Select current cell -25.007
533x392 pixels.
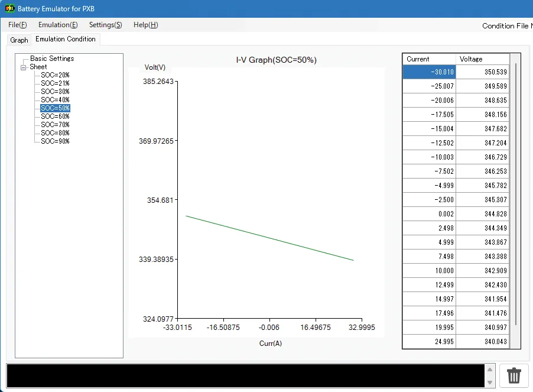(x=430, y=86)
